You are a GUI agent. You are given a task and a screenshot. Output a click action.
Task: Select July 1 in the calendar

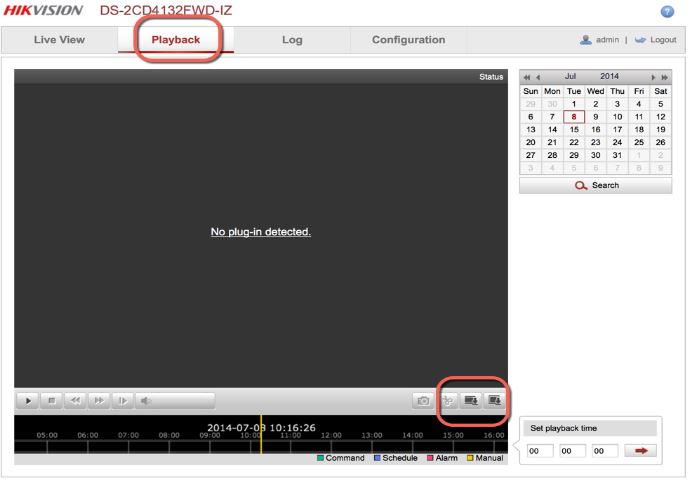574,104
